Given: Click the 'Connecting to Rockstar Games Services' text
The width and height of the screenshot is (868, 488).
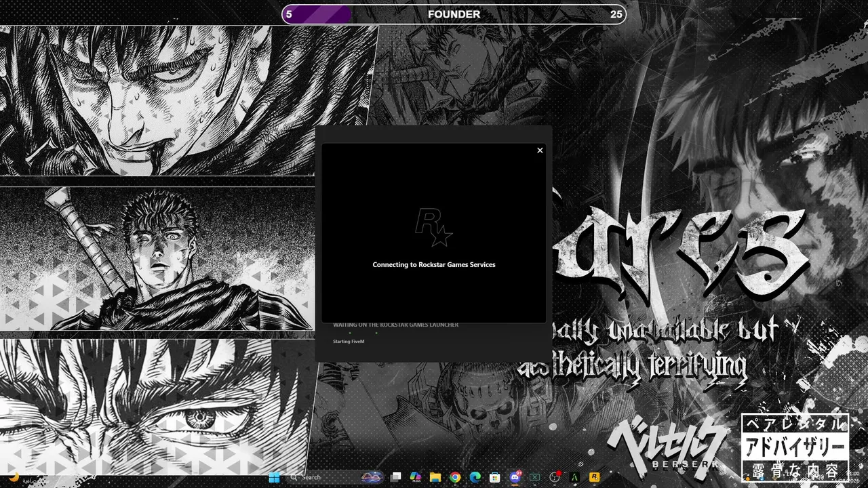Looking at the screenshot, I should 434,265.
